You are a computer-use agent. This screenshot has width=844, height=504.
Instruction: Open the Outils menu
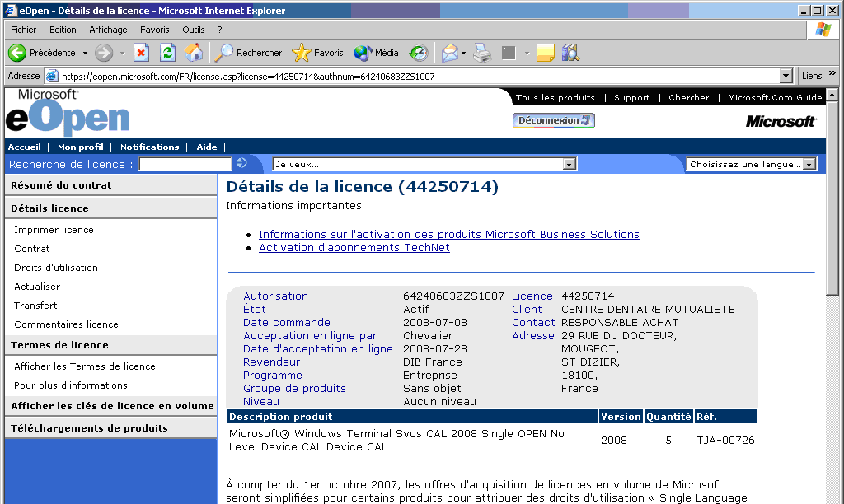click(x=193, y=30)
